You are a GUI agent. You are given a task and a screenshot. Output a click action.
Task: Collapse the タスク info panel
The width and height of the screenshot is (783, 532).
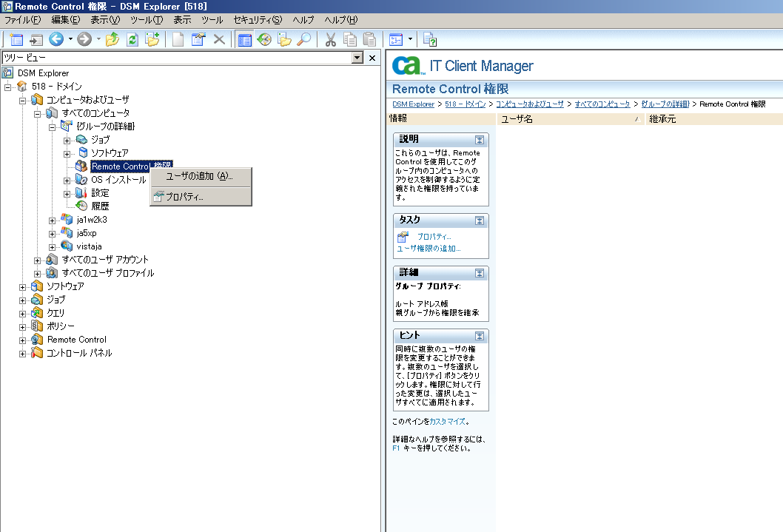480,220
